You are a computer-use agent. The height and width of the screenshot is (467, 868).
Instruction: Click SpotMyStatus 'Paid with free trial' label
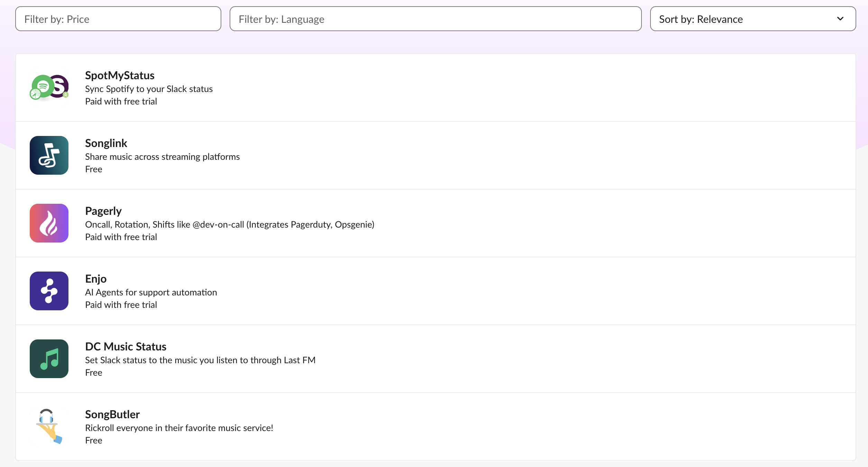coord(121,101)
